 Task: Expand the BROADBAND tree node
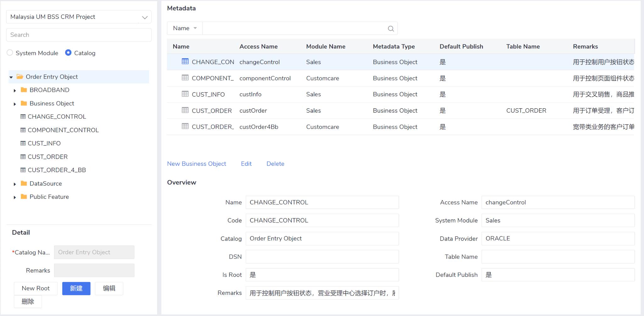14,91
